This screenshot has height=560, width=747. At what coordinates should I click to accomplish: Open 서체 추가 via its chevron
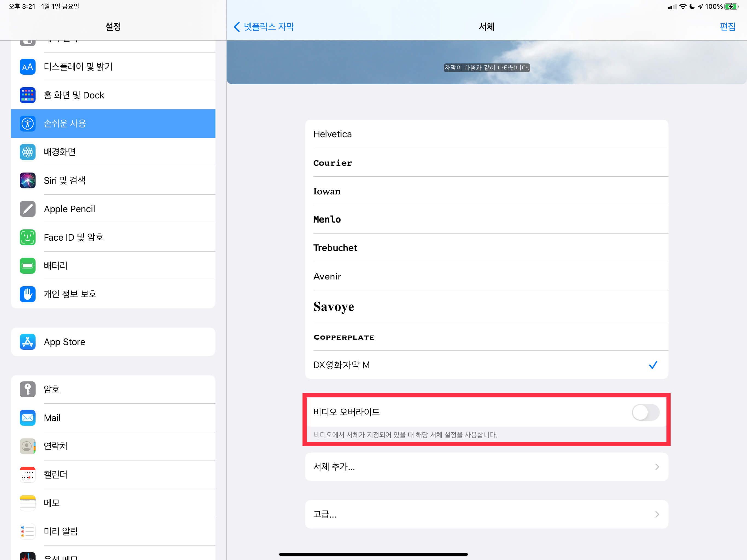point(656,466)
